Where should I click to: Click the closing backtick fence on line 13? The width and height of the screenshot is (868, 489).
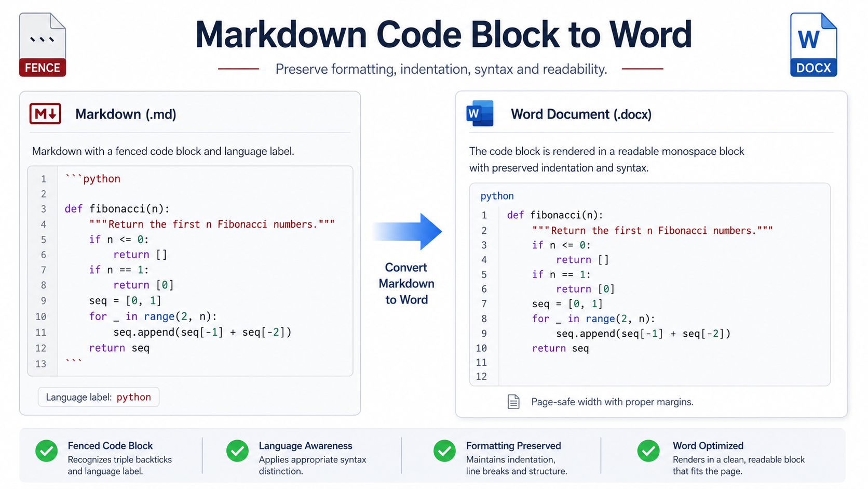point(74,362)
